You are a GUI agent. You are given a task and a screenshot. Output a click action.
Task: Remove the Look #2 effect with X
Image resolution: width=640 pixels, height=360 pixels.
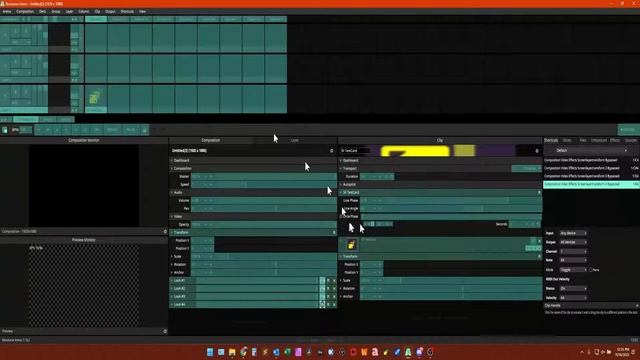[334, 289]
